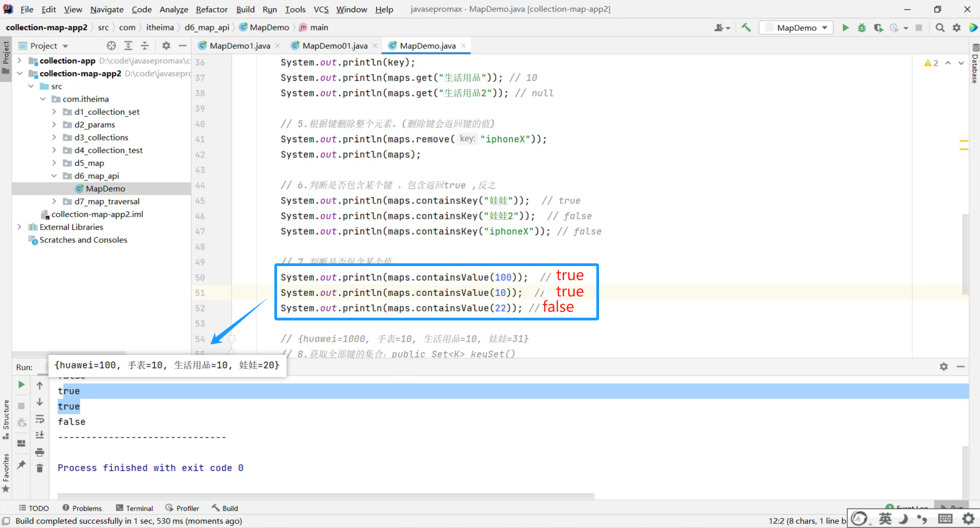Open the Terminal tool window
Image resolution: width=980 pixels, height=528 pixels.
pos(135,508)
